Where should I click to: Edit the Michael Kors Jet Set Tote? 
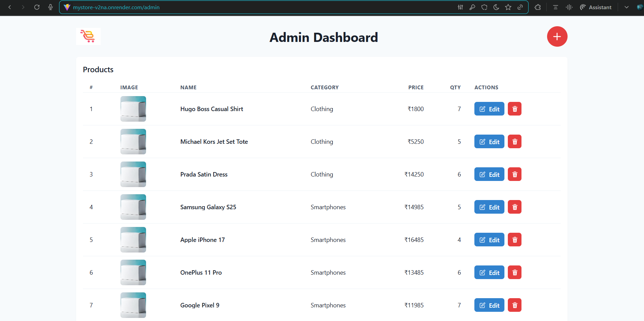tap(489, 142)
